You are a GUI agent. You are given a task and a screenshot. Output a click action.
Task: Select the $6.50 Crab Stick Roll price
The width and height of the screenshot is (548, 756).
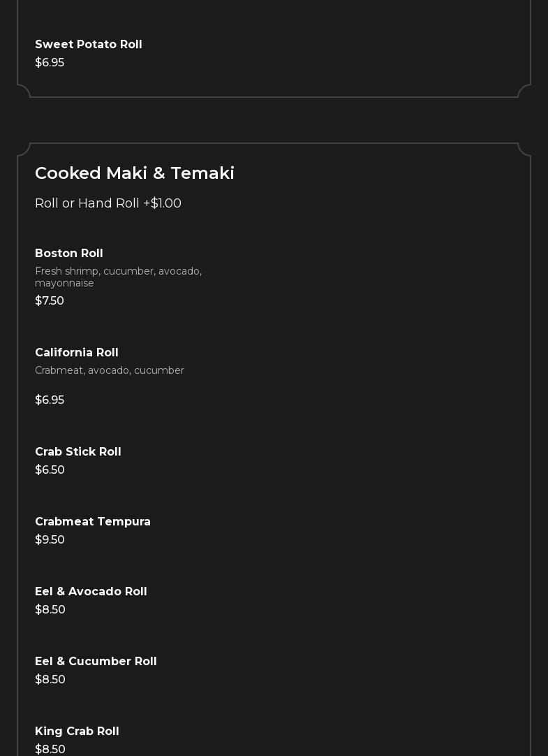[x=50, y=470]
